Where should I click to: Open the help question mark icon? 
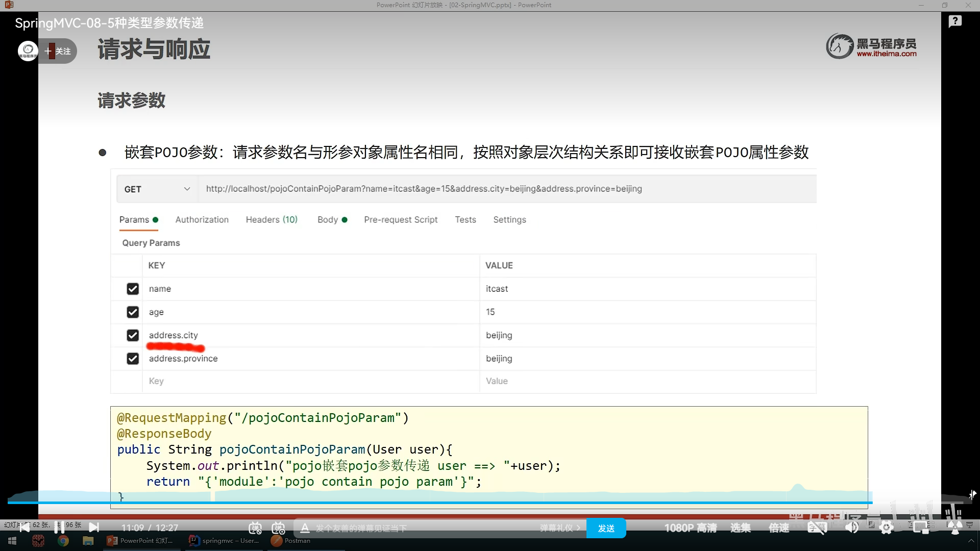(955, 21)
